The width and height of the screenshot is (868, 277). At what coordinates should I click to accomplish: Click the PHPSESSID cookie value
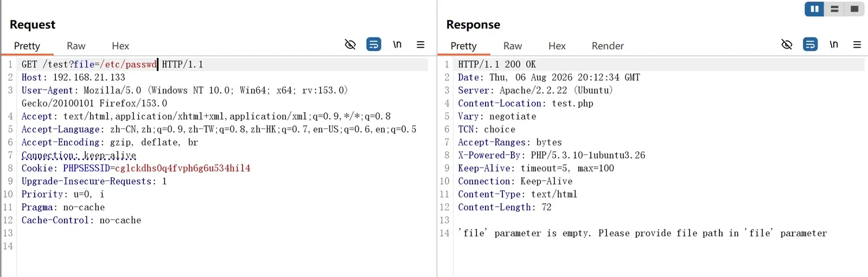[x=183, y=169]
